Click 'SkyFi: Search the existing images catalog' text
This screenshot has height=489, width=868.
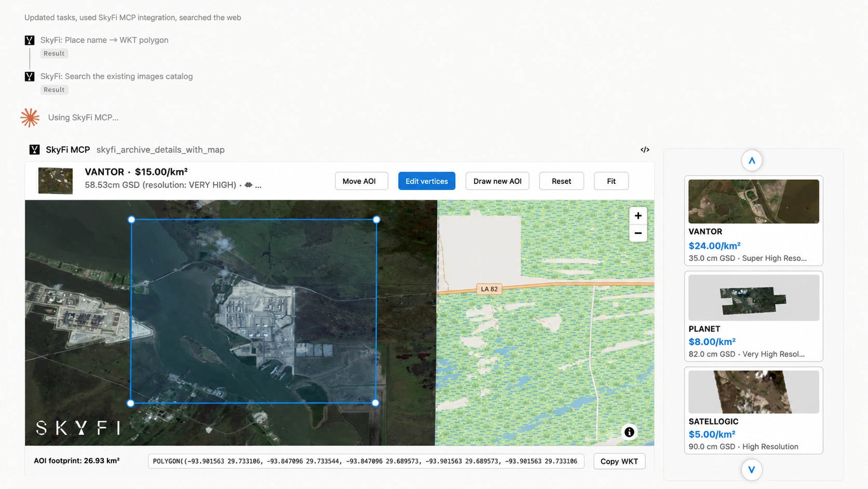click(117, 76)
